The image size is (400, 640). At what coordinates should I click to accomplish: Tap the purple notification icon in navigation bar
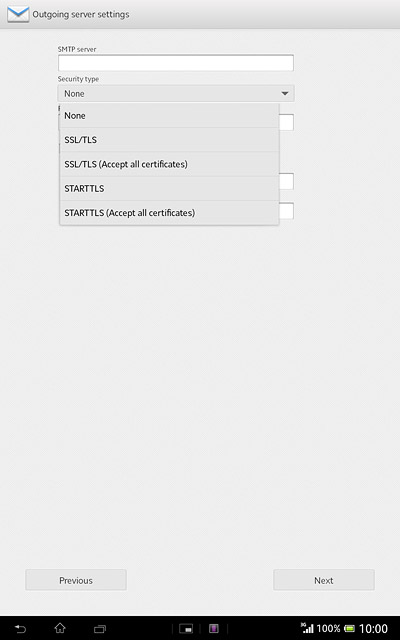tap(213, 629)
